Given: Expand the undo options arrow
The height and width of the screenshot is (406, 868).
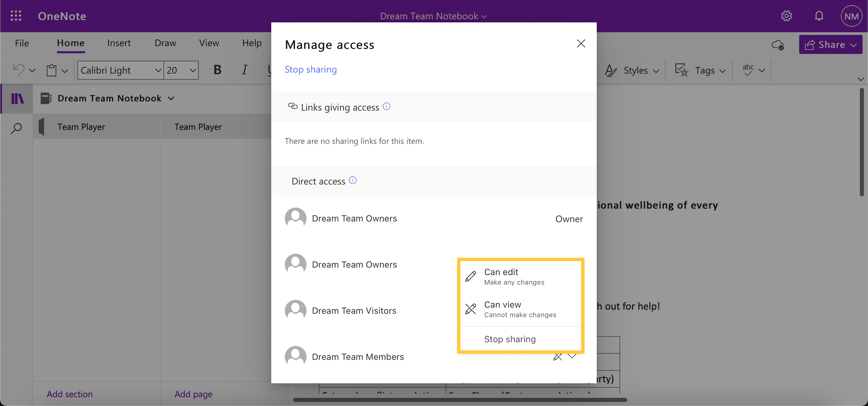Looking at the screenshot, I should point(32,71).
